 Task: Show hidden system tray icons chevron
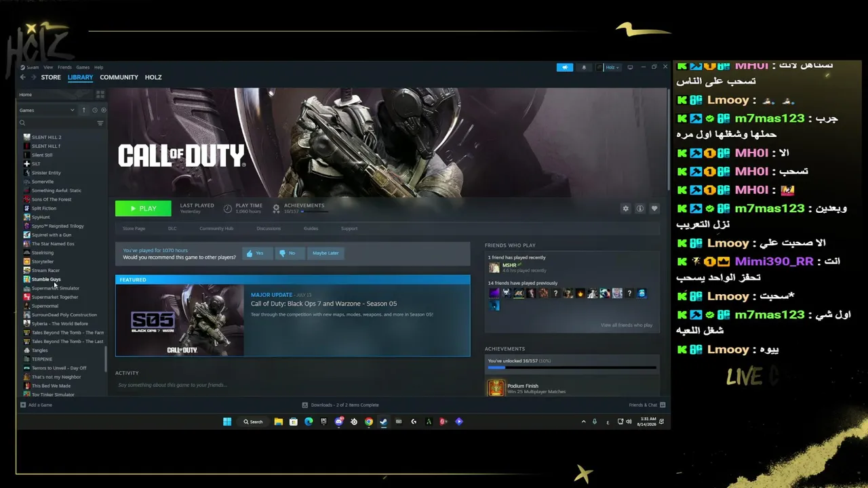coord(583,422)
